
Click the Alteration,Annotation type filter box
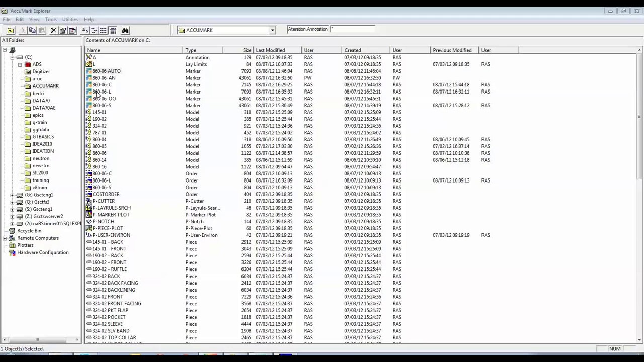[307, 29]
